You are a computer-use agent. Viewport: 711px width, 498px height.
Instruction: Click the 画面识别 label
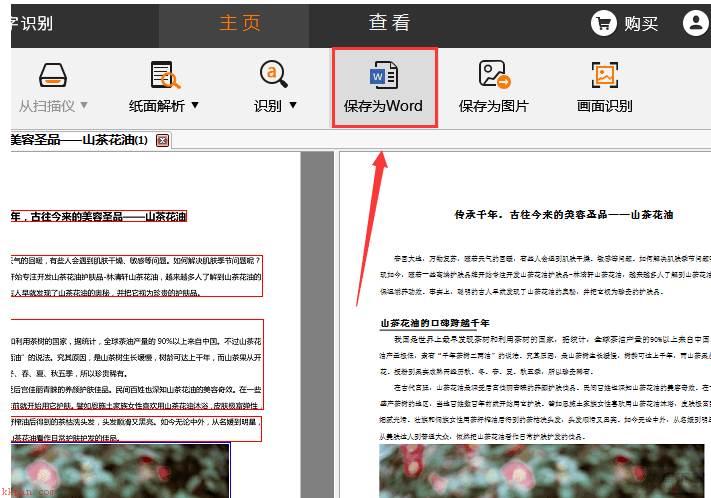click(x=604, y=106)
